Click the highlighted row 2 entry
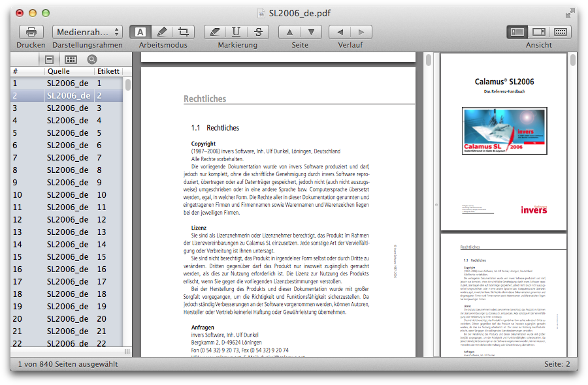Viewport: 588px width, 385px height. [67, 95]
